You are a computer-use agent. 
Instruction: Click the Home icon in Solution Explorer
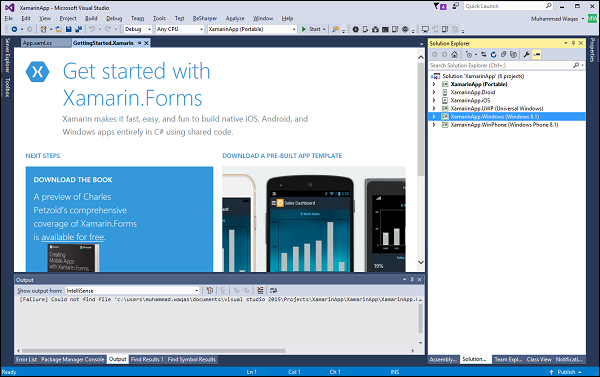click(x=454, y=55)
